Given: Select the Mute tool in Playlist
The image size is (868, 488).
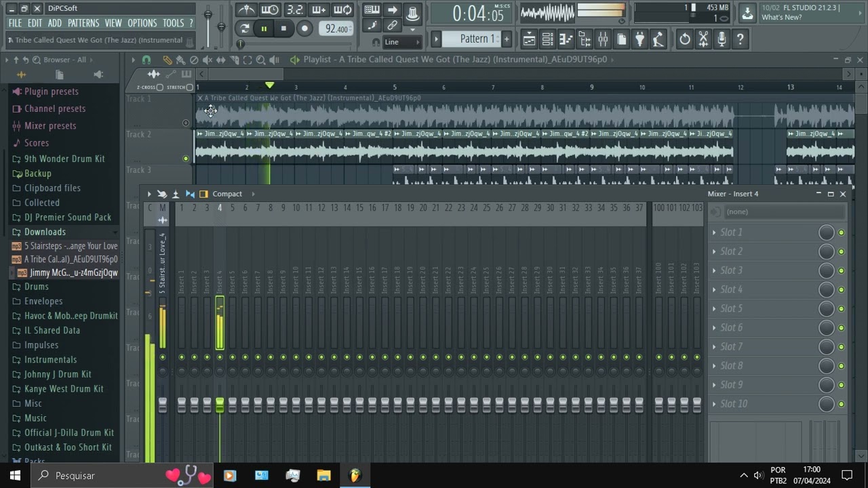Looking at the screenshot, I should 208,60.
